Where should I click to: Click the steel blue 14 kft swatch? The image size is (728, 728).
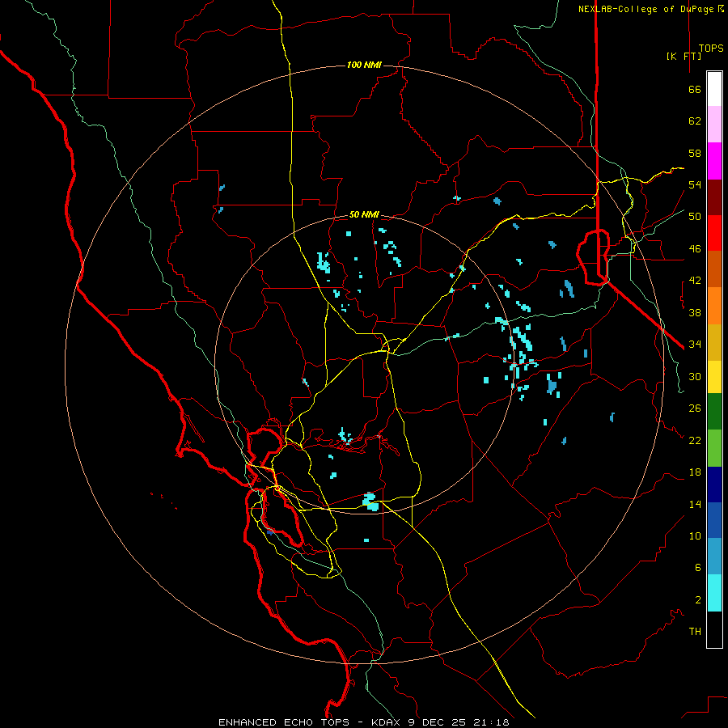click(714, 557)
